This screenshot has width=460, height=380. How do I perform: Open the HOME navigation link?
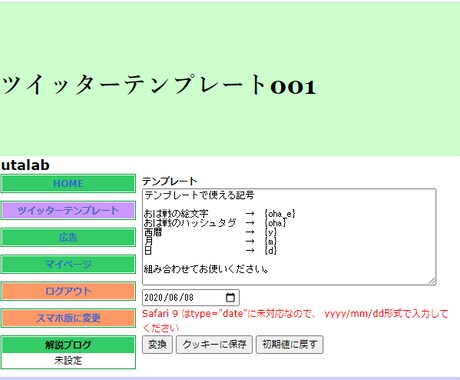[68, 183]
